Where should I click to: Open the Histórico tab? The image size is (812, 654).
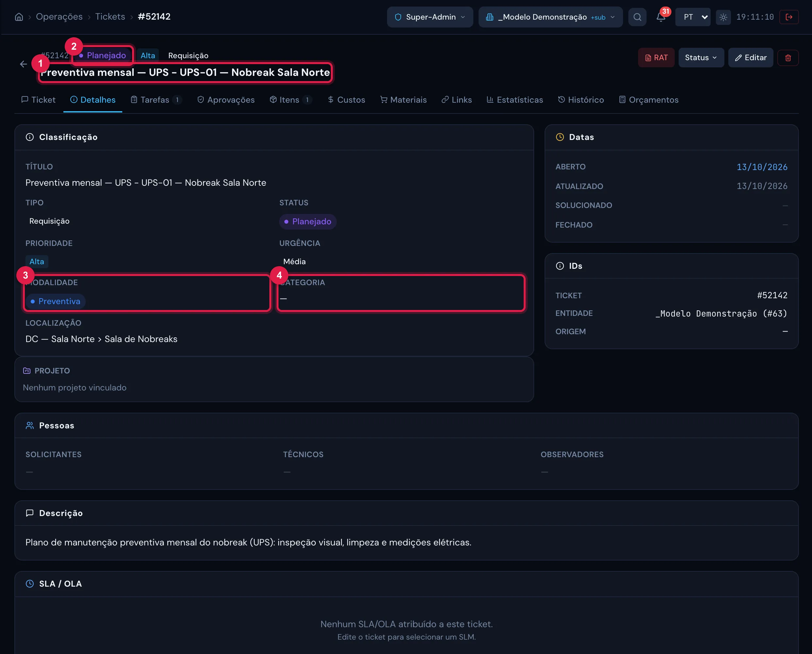click(581, 100)
